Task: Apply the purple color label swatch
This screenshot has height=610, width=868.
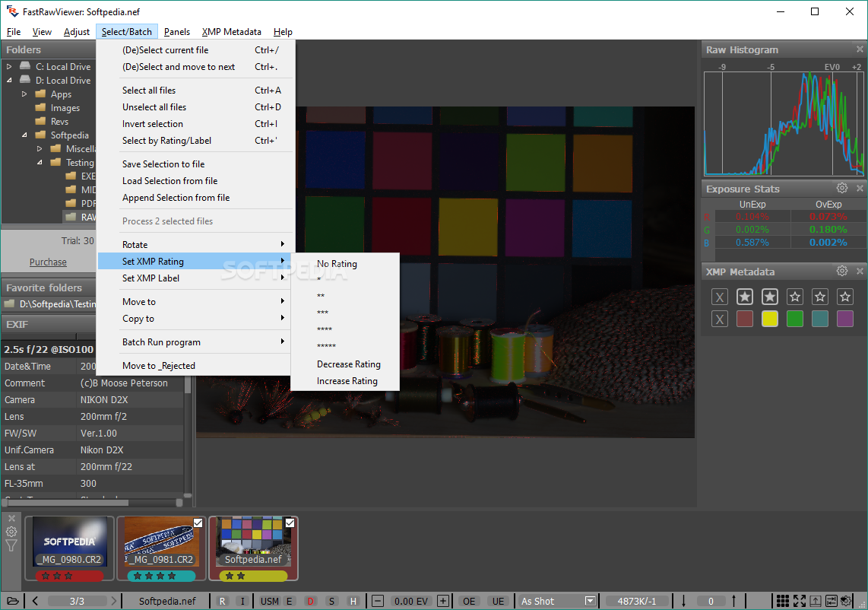Action: click(844, 319)
